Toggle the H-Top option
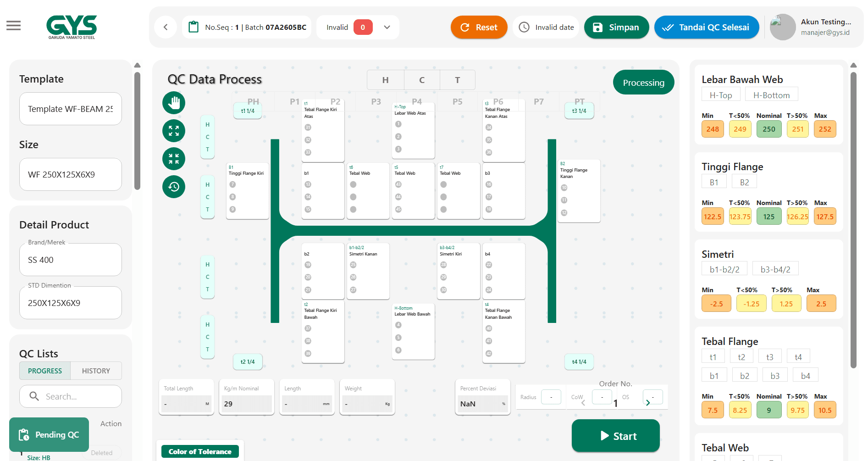Viewport: 868px width, 461px height. [x=720, y=95]
